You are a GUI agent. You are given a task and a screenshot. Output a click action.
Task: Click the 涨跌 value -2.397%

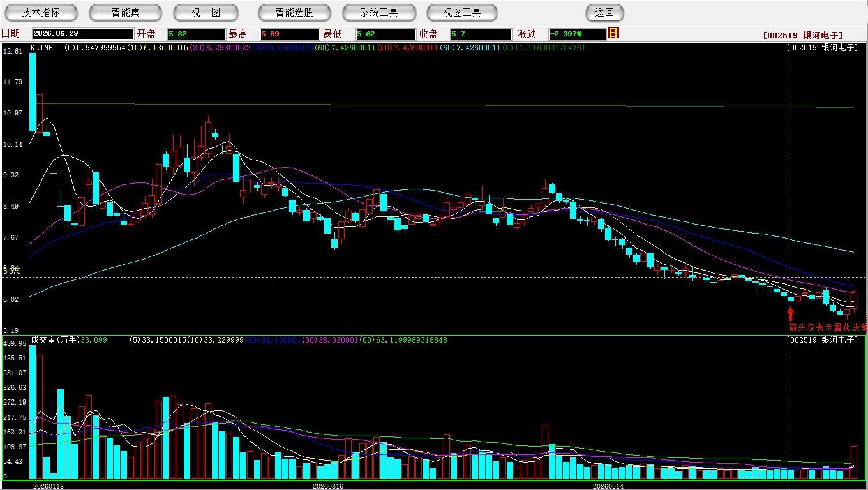click(577, 34)
